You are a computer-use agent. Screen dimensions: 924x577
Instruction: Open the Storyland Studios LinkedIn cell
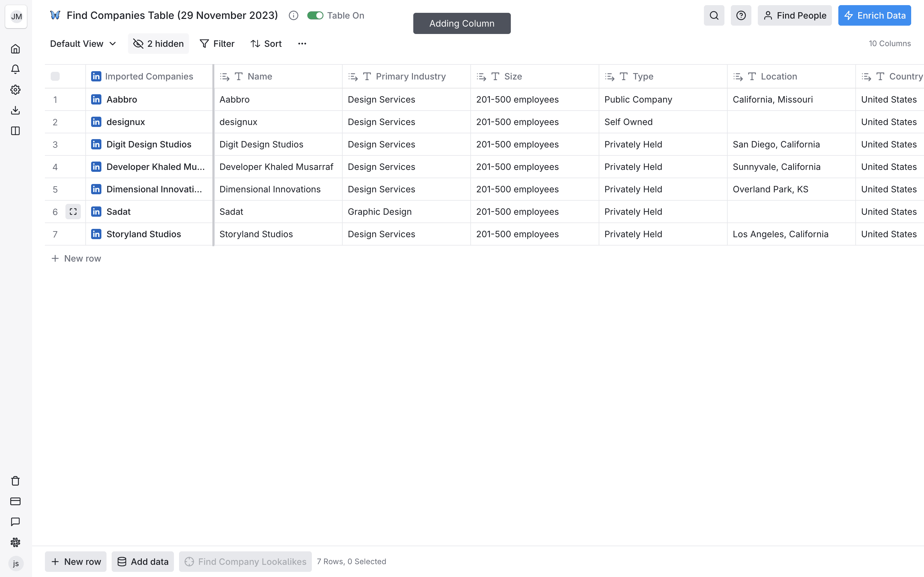(x=143, y=234)
